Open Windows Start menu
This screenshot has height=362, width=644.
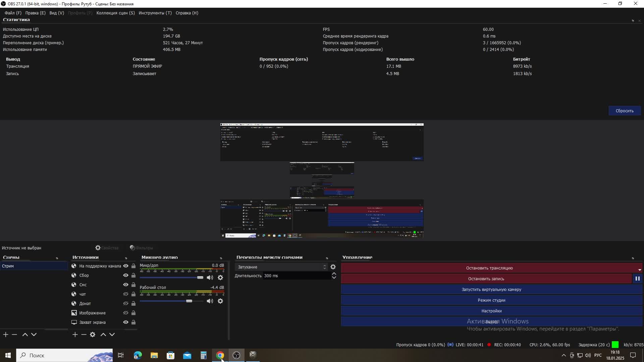8,355
